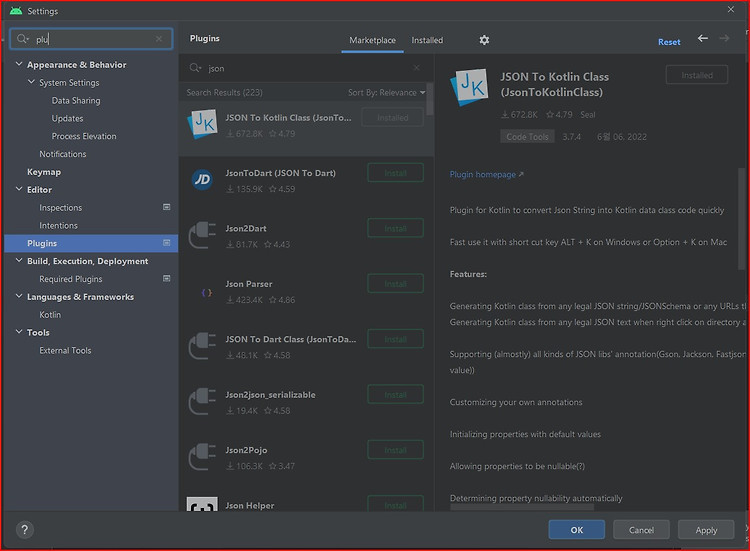Screen dimensions: 750x551
Task: Click the plugin search magnifier icon
Action: click(195, 68)
